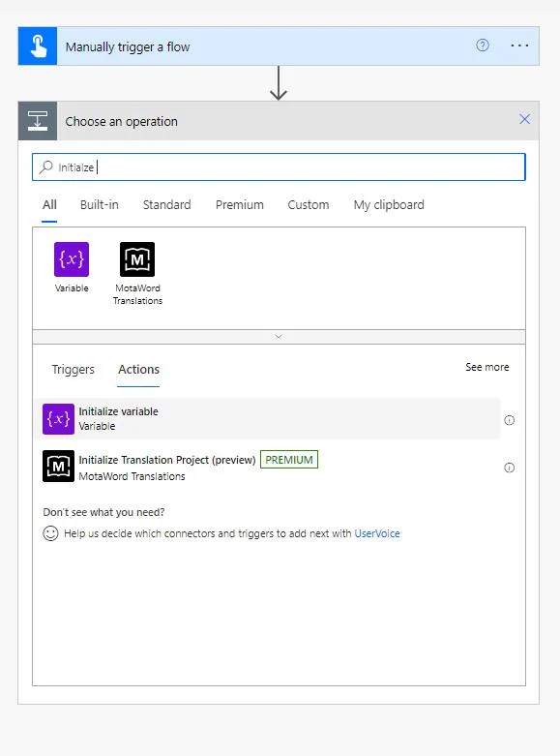Open the UserVoice link
This screenshot has width=560, height=756.
click(x=377, y=533)
